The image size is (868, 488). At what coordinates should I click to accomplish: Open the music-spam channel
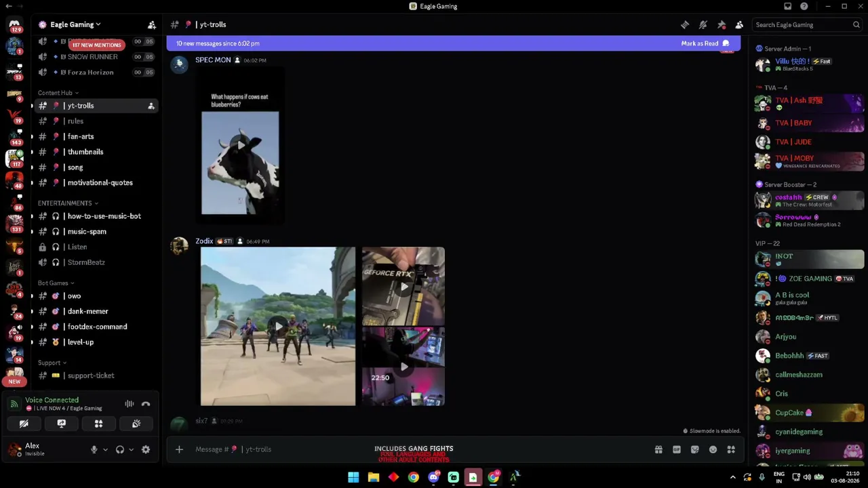pyautogui.click(x=95, y=232)
